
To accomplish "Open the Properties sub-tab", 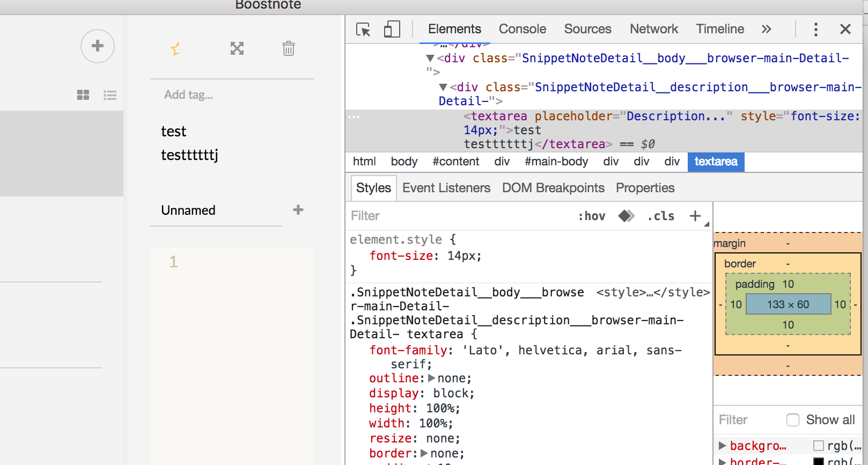I will [x=645, y=188].
